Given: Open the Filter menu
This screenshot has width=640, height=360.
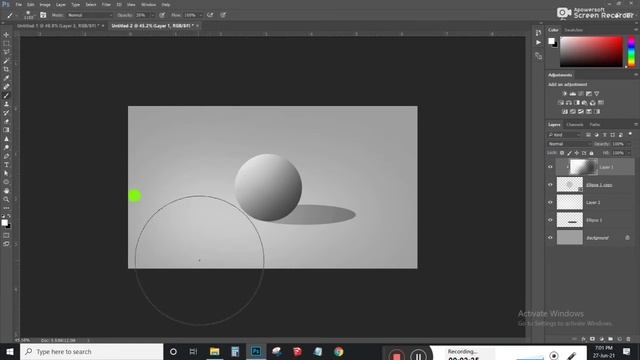Looking at the screenshot, I should pos(106,4).
